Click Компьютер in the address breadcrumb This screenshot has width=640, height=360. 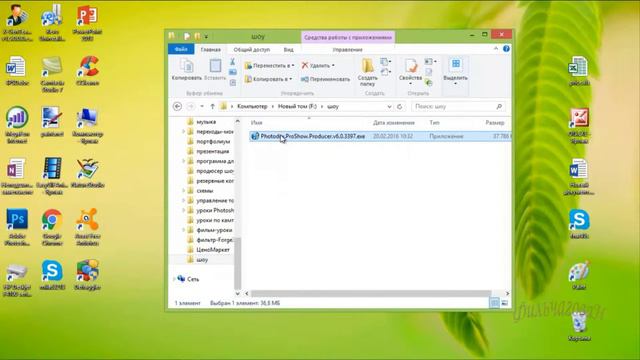click(252, 107)
